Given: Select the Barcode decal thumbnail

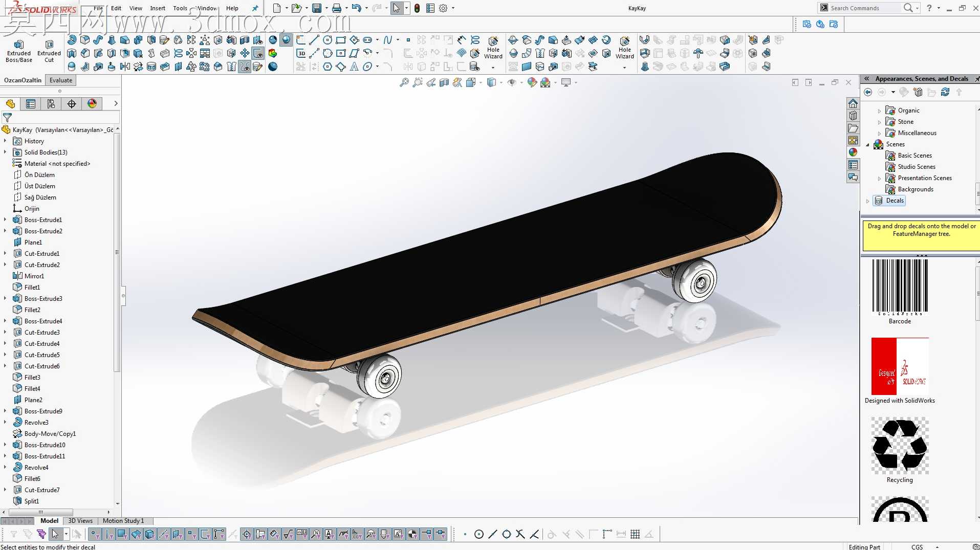Looking at the screenshot, I should tap(900, 287).
